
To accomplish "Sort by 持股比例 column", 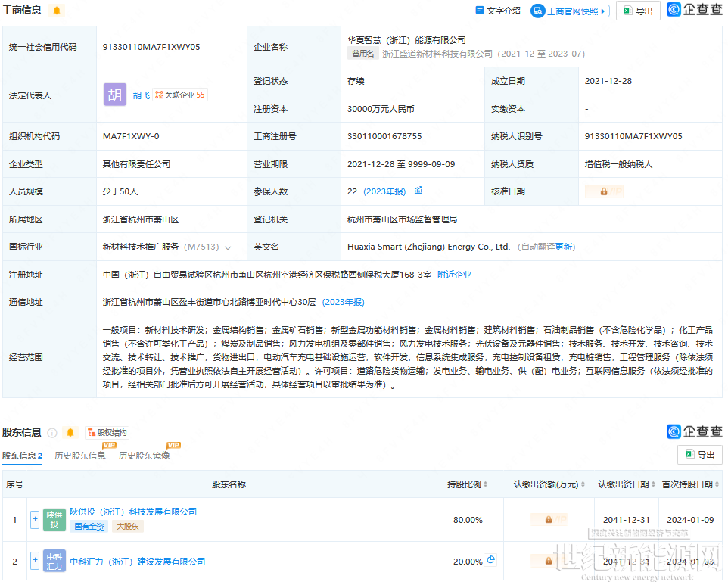I will [468, 484].
